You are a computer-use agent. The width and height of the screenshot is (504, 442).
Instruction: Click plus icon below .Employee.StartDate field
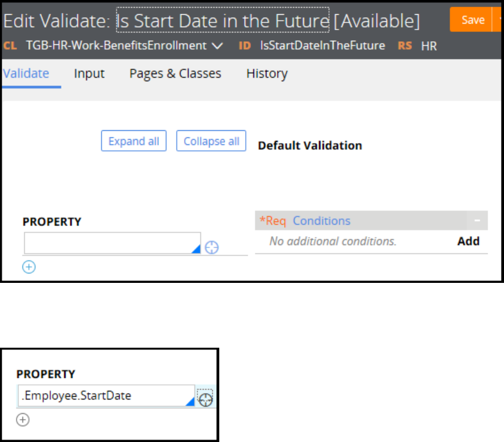point(22,420)
